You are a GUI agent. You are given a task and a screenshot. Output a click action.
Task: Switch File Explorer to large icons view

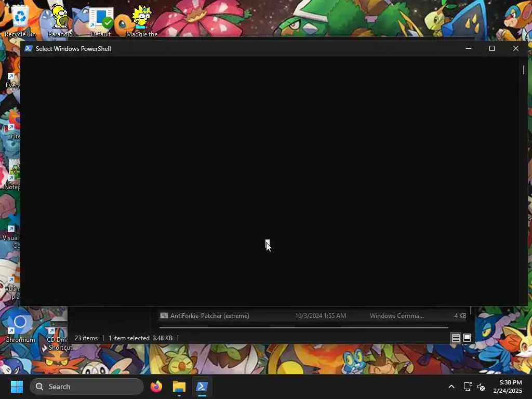[467, 338]
